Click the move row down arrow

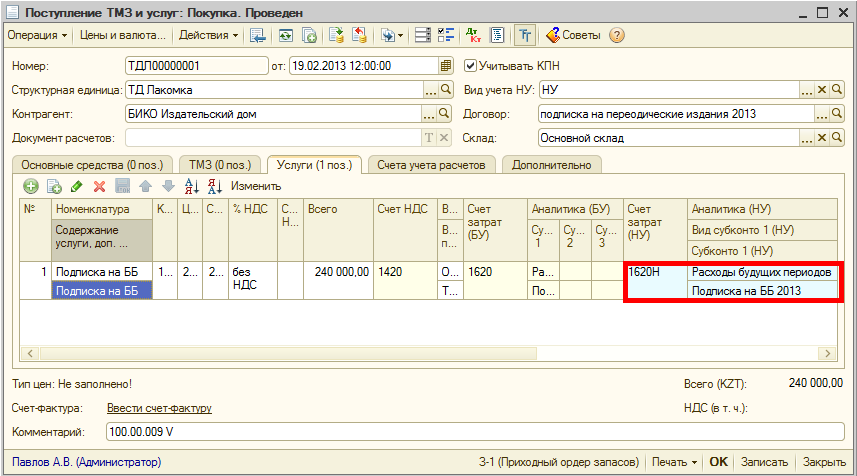[x=168, y=186]
